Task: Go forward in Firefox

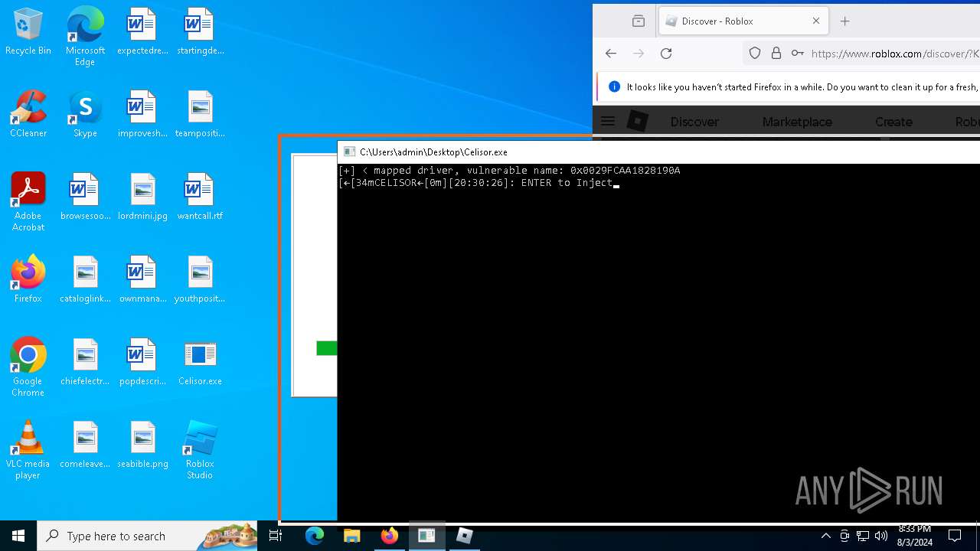Action: 639,53
